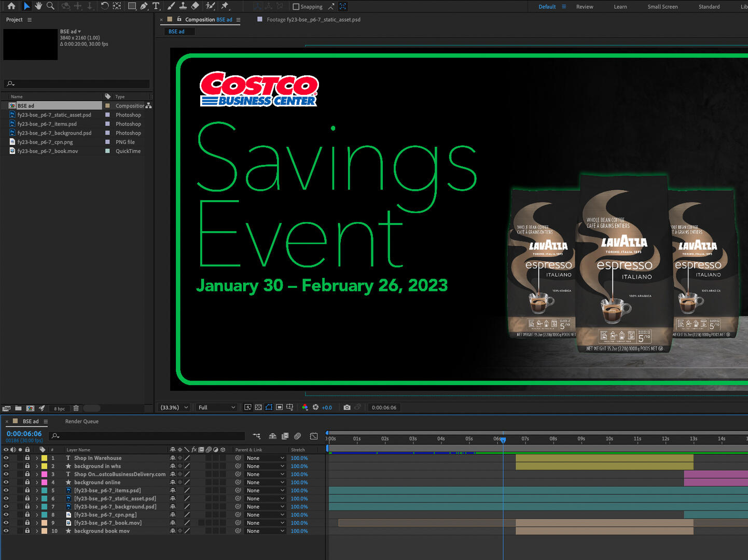
Task: Switch to the Render Queue tab
Action: pyautogui.click(x=81, y=422)
